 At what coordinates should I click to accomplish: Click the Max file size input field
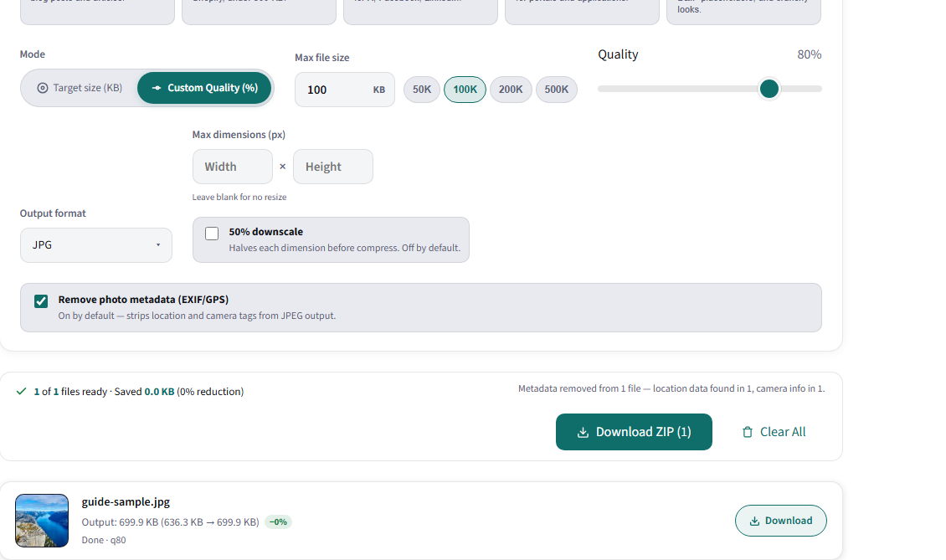pyautogui.click(x=344, y=90)
